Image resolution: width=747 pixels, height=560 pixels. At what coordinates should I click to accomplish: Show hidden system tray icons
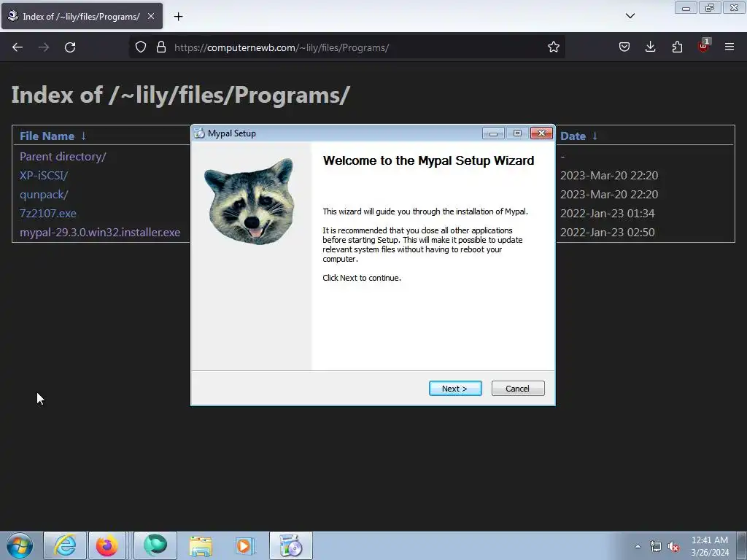point(638,546)
